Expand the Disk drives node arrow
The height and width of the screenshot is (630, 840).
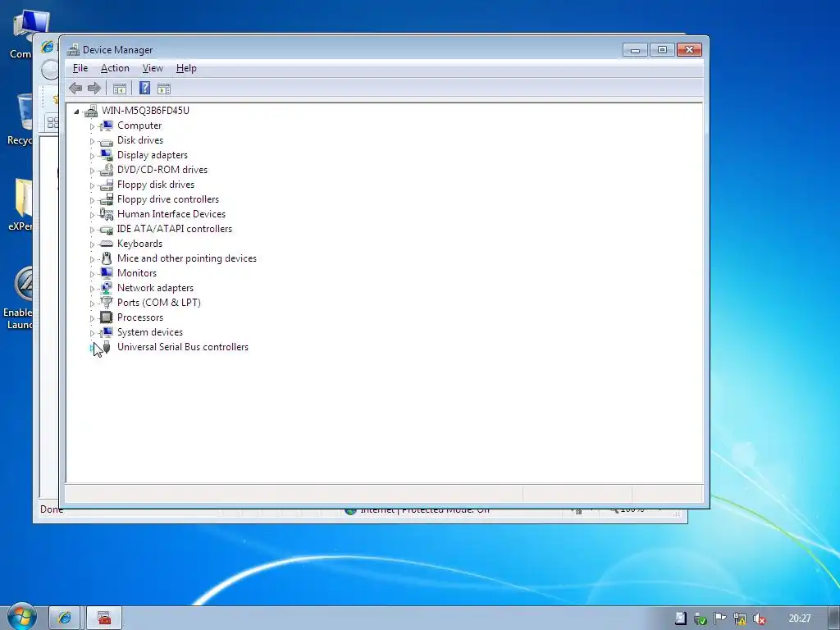tap(92, 141)
